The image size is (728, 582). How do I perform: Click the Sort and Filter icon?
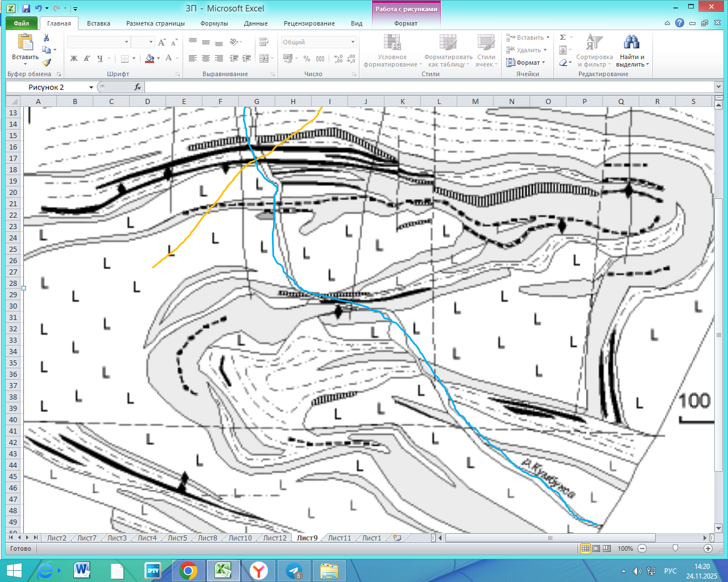pos(594,43)
